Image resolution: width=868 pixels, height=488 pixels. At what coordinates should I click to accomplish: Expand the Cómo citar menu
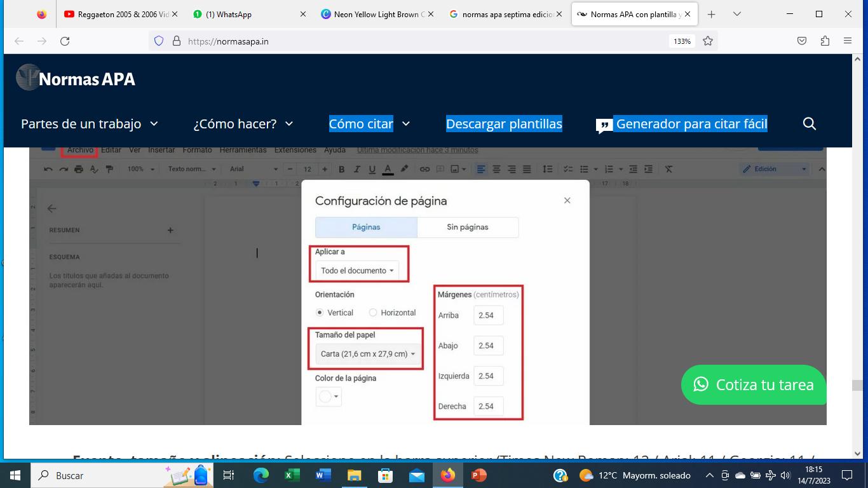[x=369, y=124]
